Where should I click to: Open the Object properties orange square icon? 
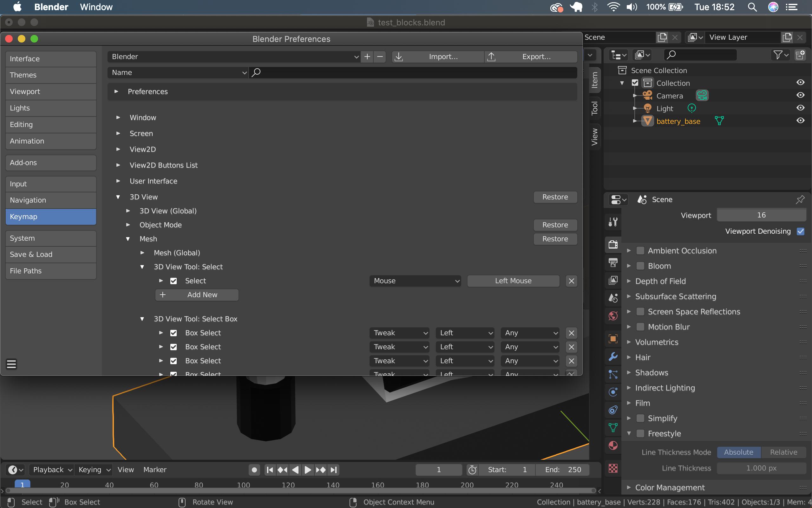pos(613,339)
